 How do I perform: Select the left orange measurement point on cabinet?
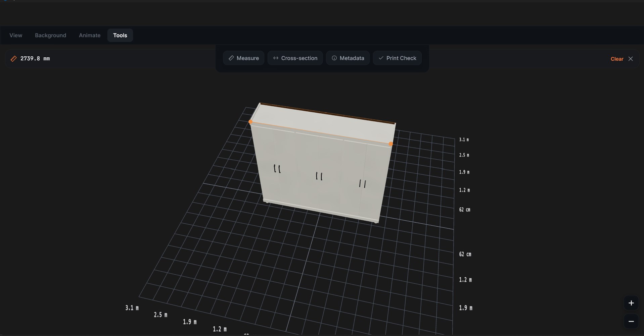pyautogui.click(x=250, y=122)
